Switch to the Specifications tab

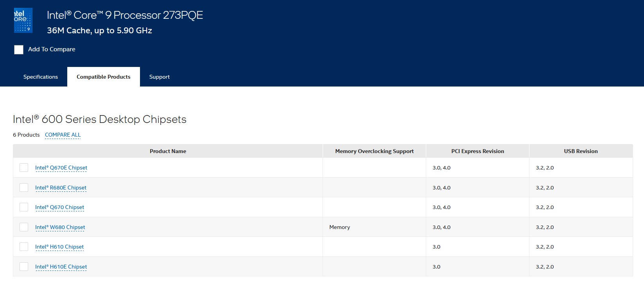click(x=41, y=77)
